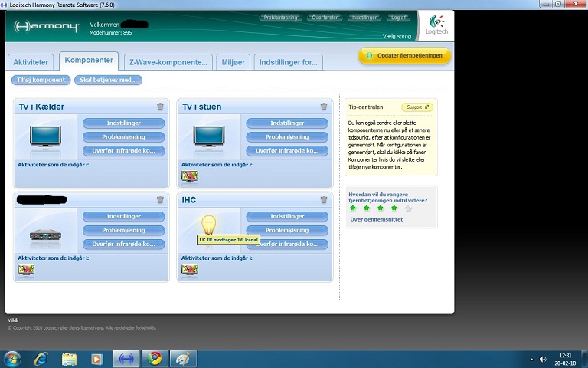Click the Log af link in header

pyautogui.click(x=398, y=17)
